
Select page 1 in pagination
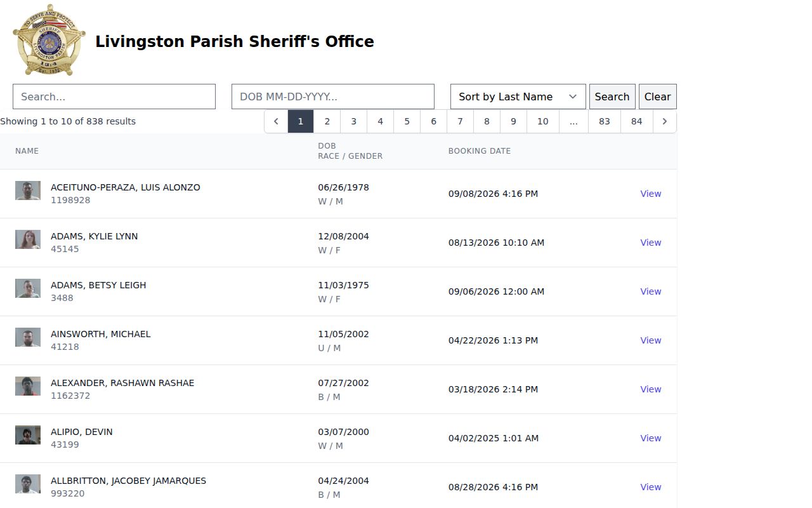point(301,121)
